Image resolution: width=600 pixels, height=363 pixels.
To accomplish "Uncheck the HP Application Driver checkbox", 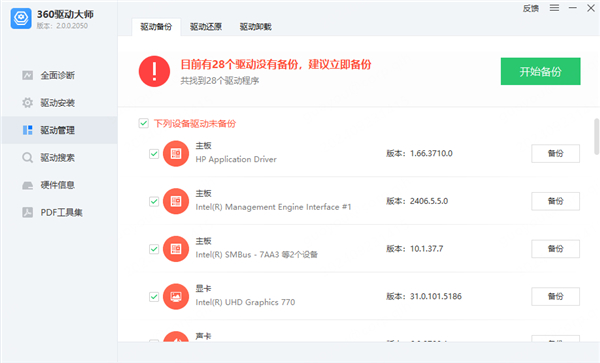I will pyautogui.click(x=154, y=154).
